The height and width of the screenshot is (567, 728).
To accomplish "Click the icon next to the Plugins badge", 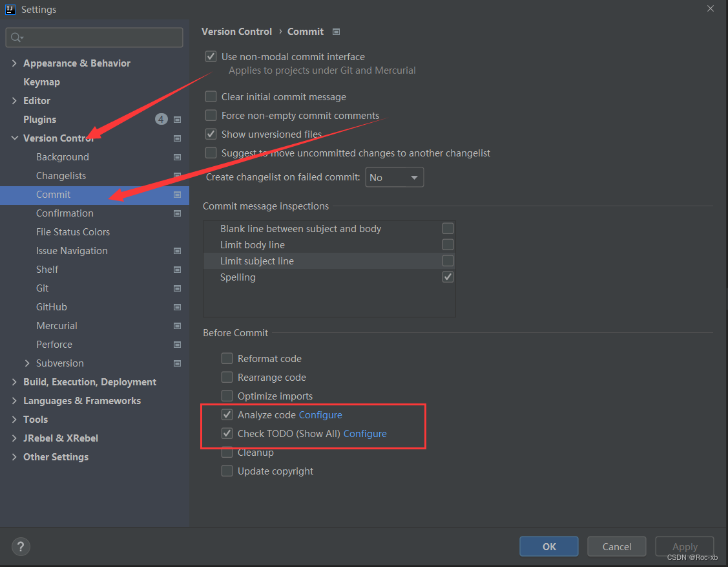I will click(x=177, y=119).
